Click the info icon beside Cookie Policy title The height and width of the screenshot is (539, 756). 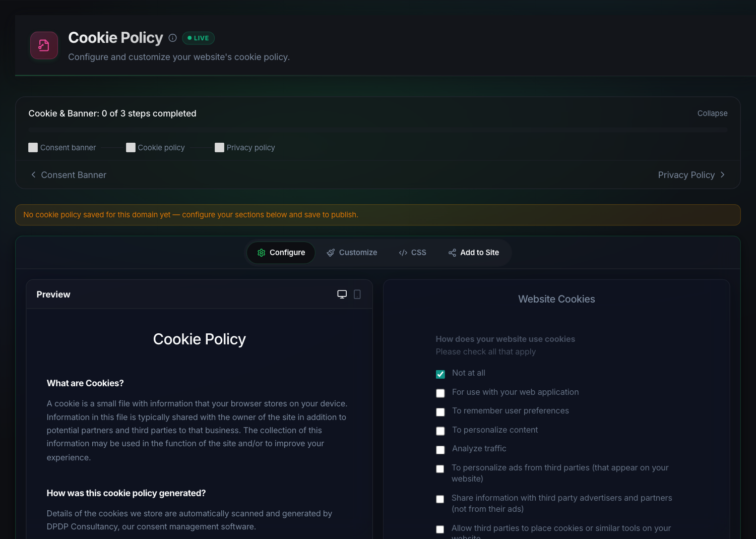click(x=172, y=38)
